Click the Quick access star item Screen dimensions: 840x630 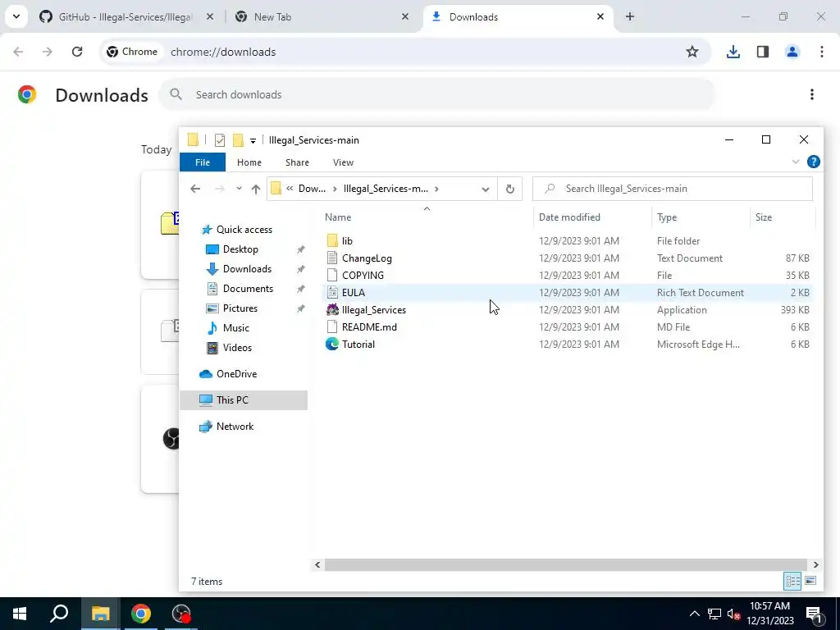[x=244, y=230]
